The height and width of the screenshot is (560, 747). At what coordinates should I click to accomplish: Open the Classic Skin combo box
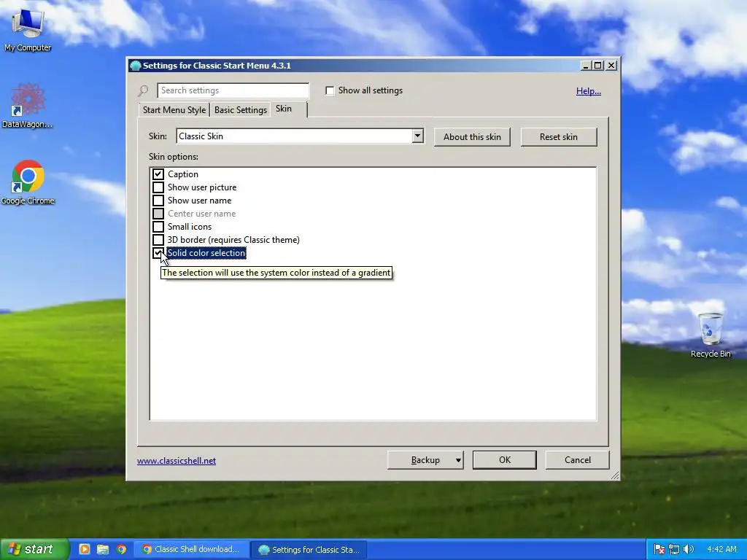coord(300,136)
